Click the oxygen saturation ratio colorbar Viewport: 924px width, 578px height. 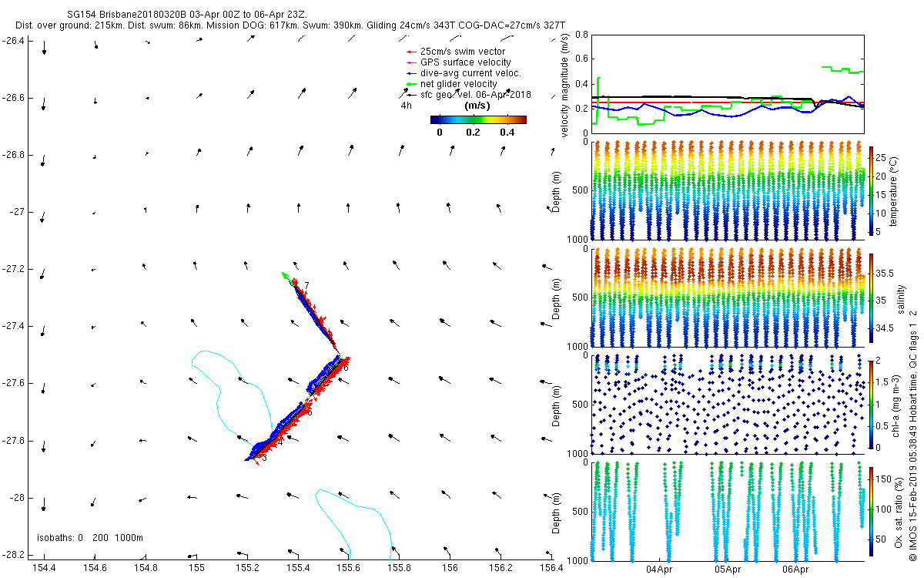tap(872, 510)
